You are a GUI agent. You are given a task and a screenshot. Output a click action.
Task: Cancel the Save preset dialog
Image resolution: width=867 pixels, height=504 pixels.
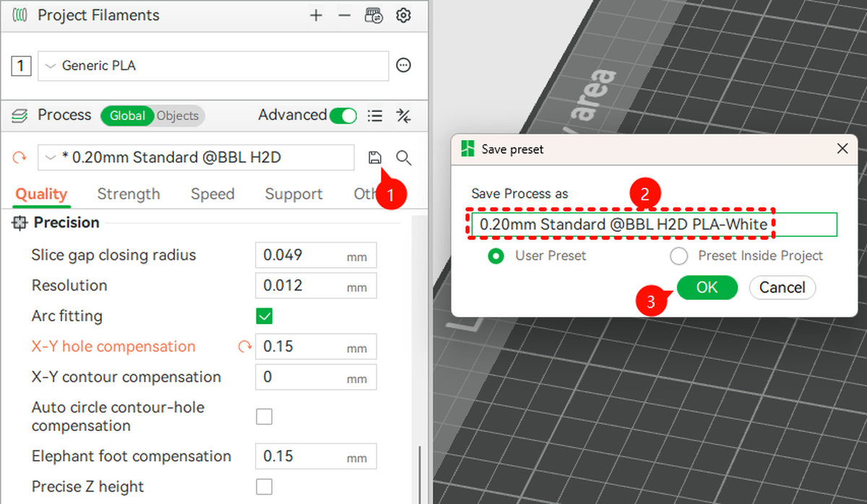[x=782, y=287]
